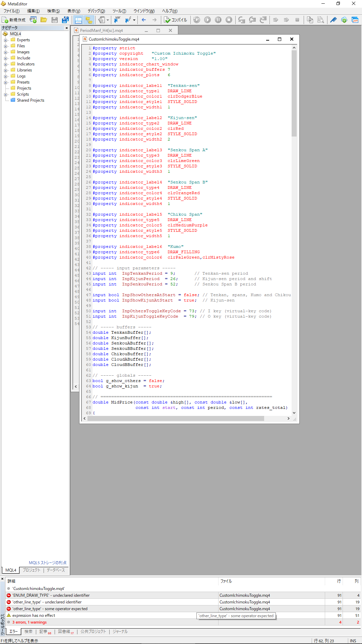Click the copy files icon
The width and height of the screenshot is (362, 644).
[x=310, y=20]
